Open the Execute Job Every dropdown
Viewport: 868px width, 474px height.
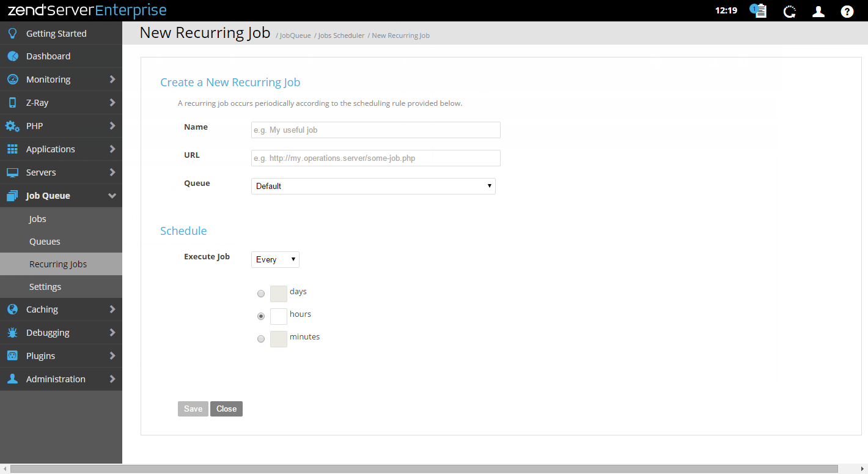tap(275, 259)
